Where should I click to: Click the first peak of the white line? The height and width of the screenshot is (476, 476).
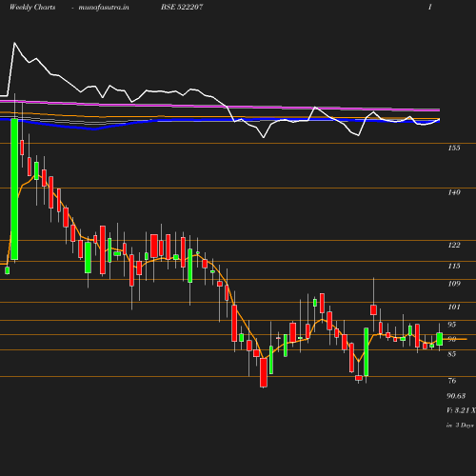click(14, 43)
